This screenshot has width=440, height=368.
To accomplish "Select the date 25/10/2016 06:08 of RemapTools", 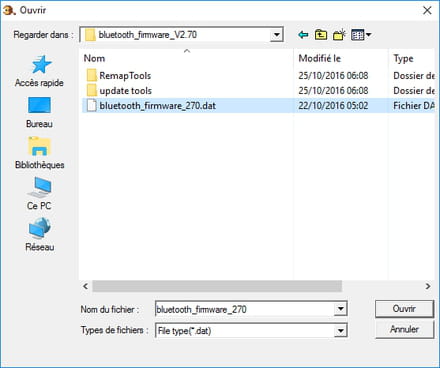I will point(333,76).
